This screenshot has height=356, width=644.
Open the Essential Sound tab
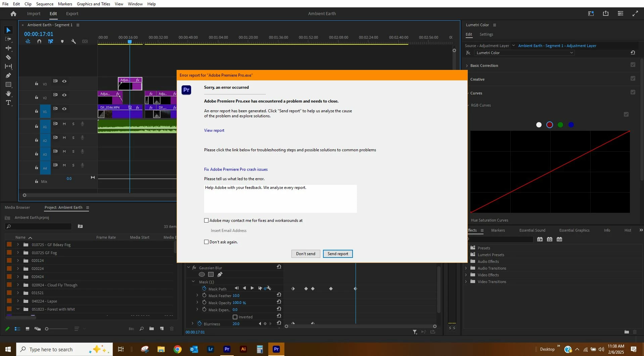[x=532, y=230]
